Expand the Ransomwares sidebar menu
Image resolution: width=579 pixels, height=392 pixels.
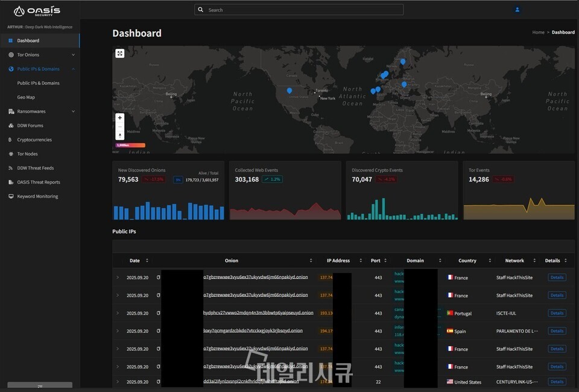73,112
